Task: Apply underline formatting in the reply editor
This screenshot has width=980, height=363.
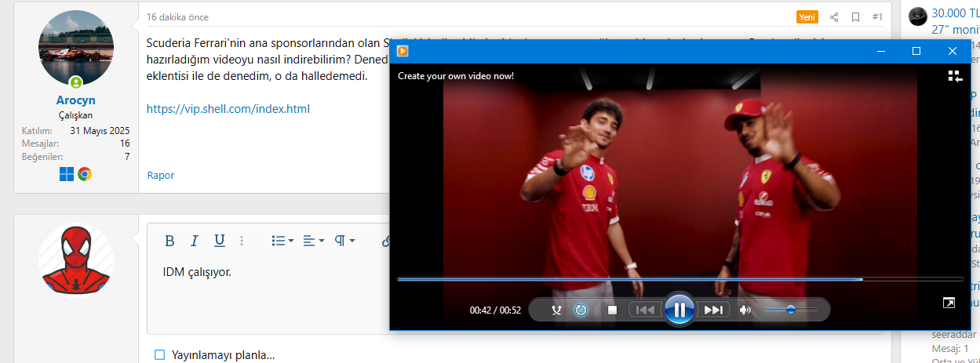Action: click(x=220, y=240)
